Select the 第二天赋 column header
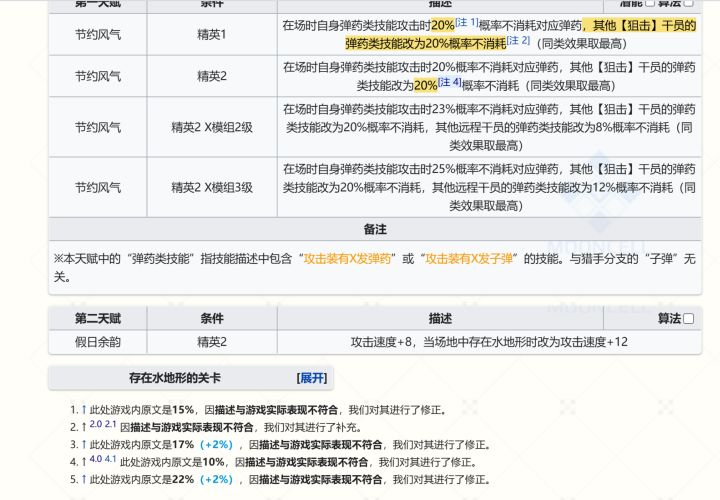Image resolution: width=720 pixels, height=500 pixels. [98, 319]
